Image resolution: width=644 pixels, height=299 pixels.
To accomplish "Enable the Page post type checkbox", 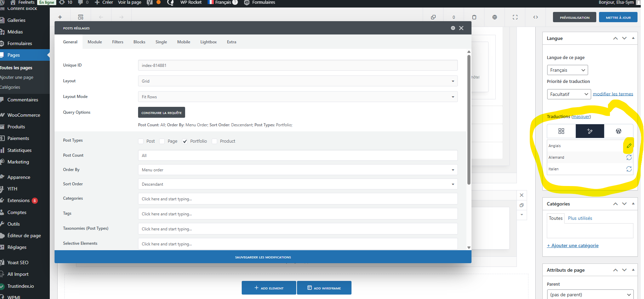I will pyautogui.click(x=162, y=141).
